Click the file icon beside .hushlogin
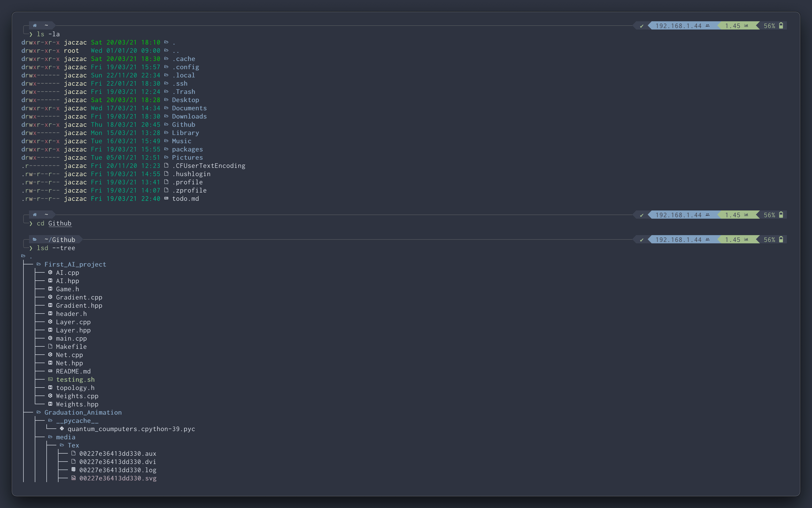 click(166, 174)
